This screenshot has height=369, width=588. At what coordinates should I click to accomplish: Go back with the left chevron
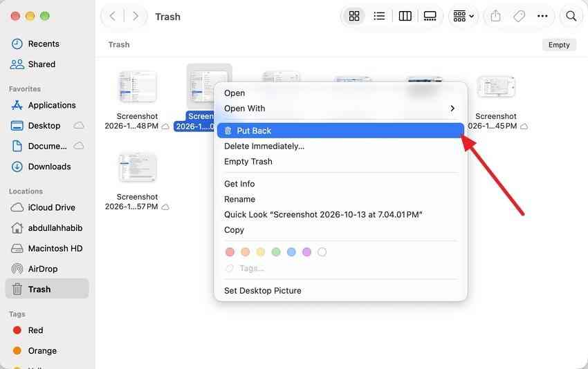pos(113,16)
